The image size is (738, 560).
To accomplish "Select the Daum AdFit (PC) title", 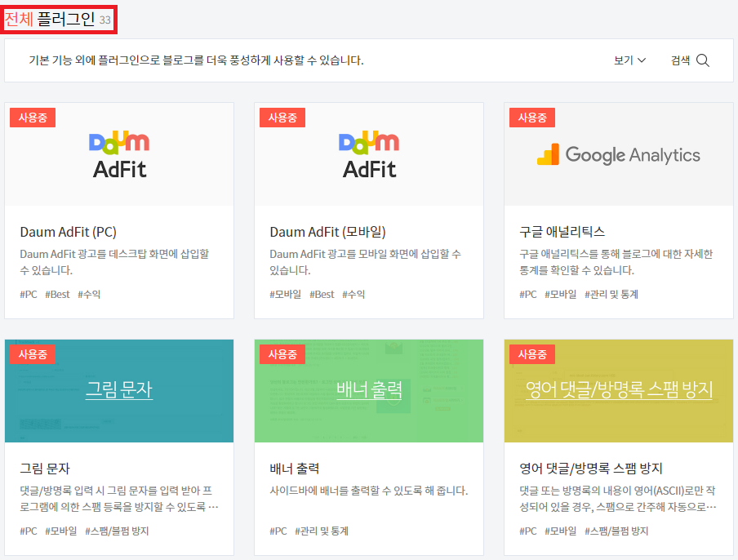I will [x=69, y=232].
